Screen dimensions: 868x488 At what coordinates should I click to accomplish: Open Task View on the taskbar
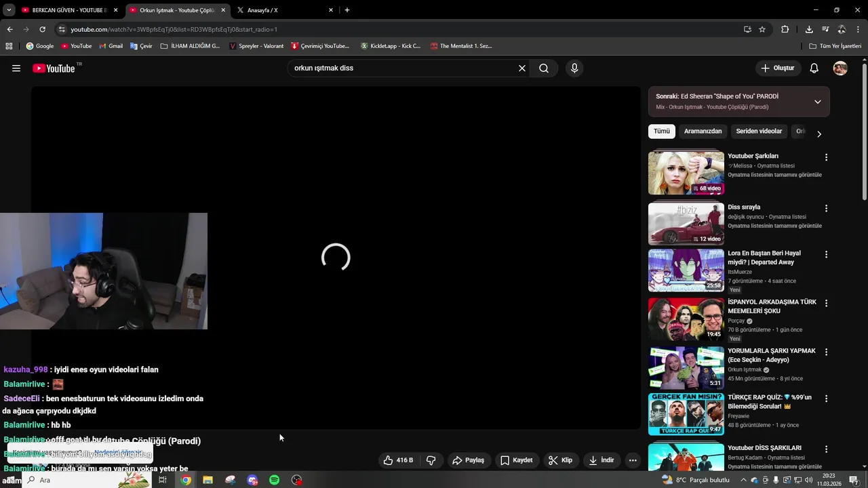163,480
